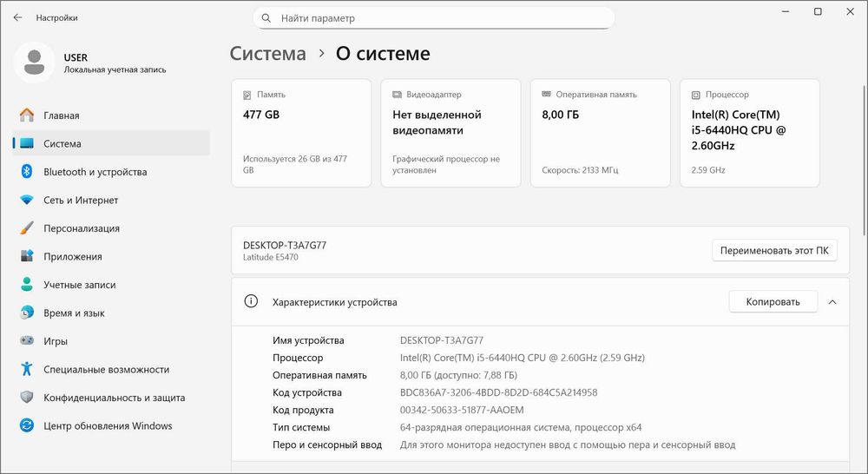
Task: Click the Personalization paintbrush icon
Action: point(27,228)
